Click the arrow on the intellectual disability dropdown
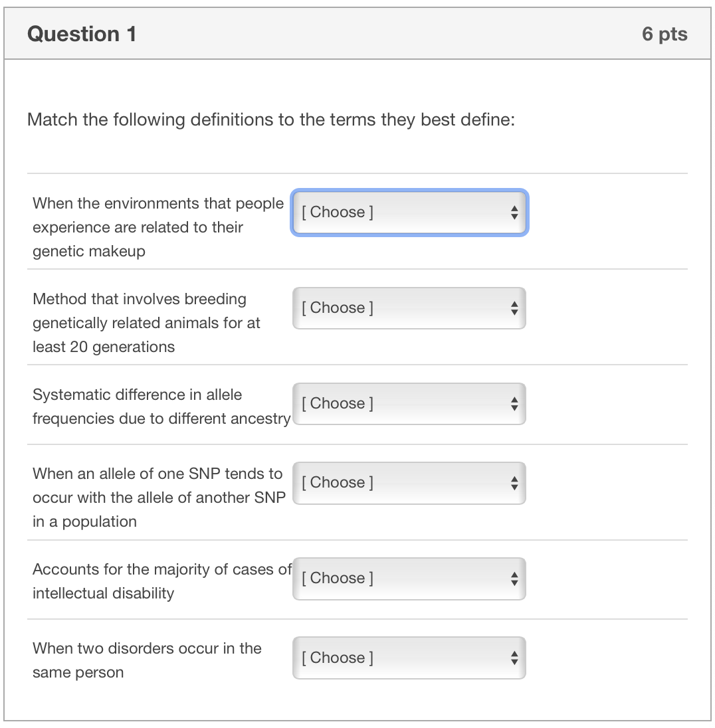Viewport: 715px width, 728px height. (x=514, y=579)
